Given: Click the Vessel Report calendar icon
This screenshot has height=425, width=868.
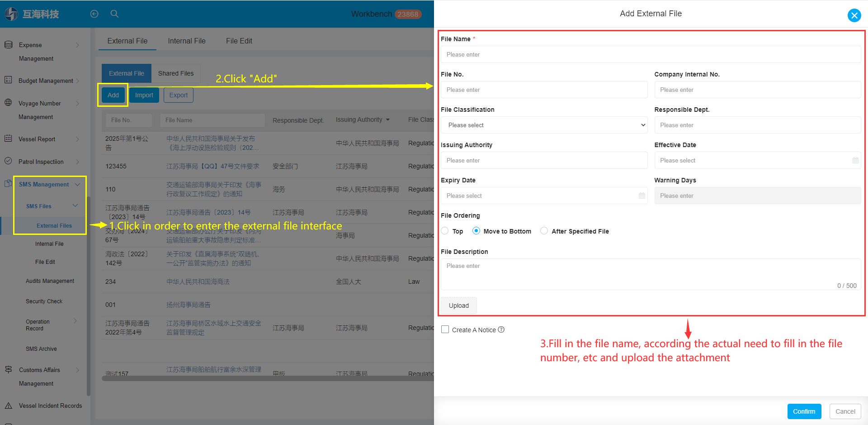Looking at the screenshot, I should [8, 138].
